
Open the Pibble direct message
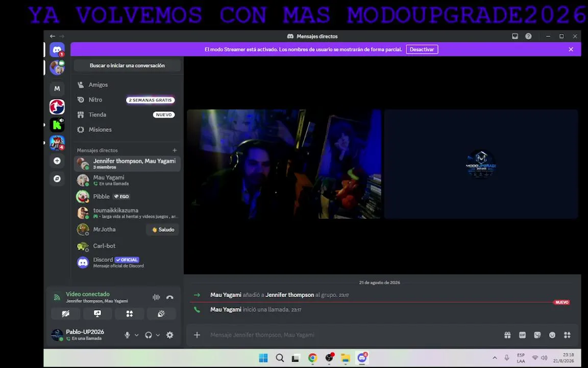(x=127, y=196)
